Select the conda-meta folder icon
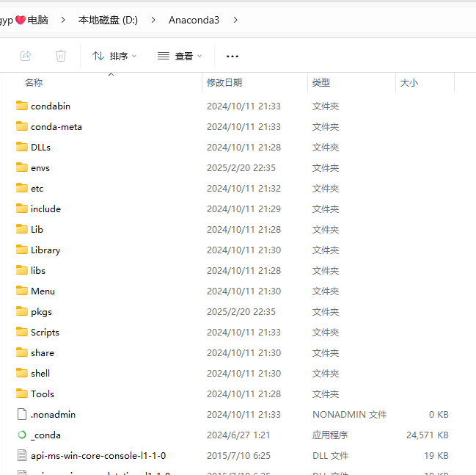The image size is (476, 475). [x=22, y=126]
